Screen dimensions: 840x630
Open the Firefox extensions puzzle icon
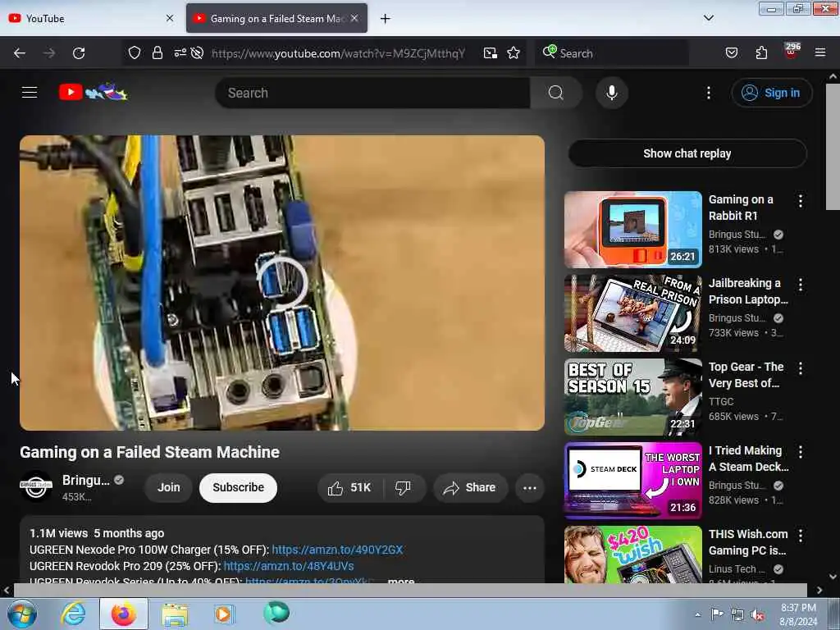click(761, 53)
